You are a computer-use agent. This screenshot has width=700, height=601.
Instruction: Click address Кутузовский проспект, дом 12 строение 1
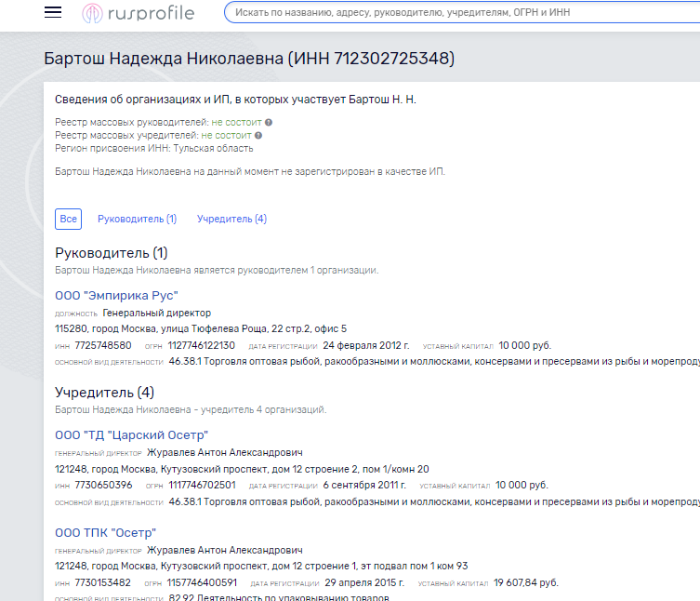(x=261, y=567)
